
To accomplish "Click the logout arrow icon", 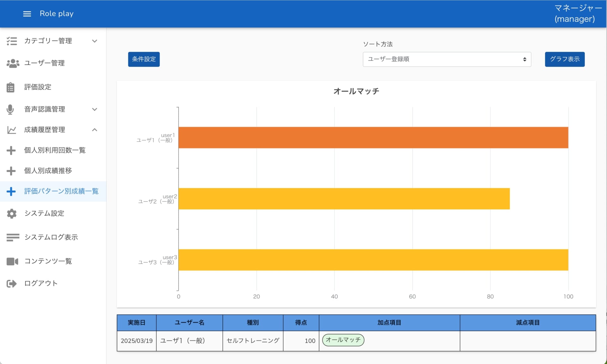I will pos(12,283).
